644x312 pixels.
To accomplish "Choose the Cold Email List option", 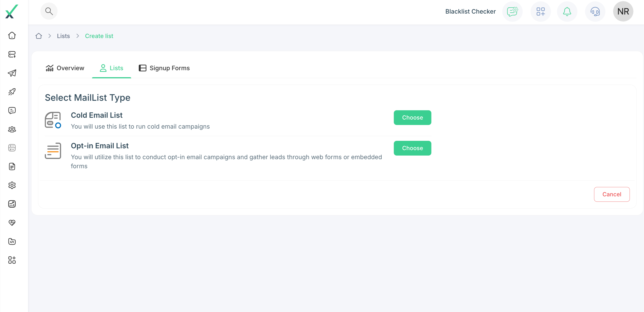I will click(412, 118).
